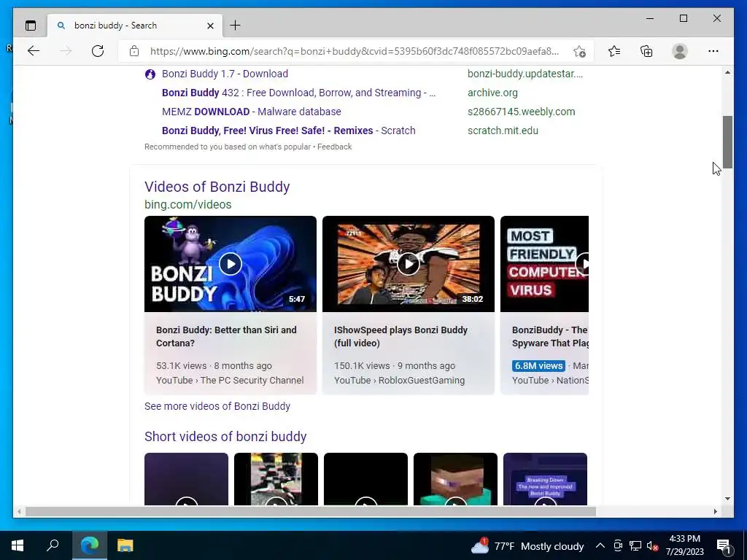Viewport: 747px width, 560px height.
Task: Open the tab actions menu icon
Action: (x=31, y=26)
